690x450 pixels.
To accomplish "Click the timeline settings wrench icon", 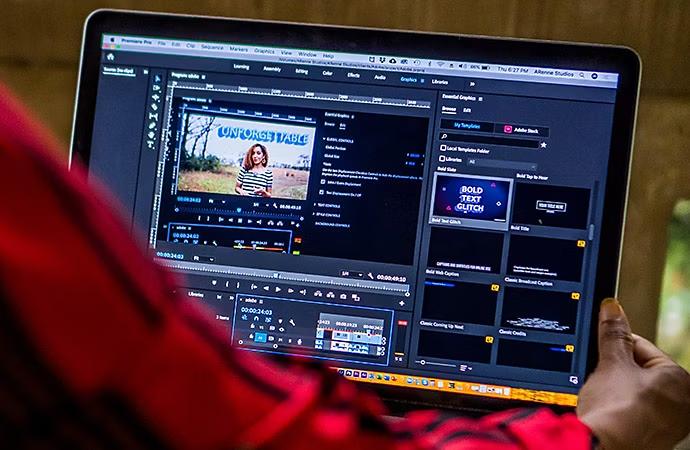I will tap(291, 323).
